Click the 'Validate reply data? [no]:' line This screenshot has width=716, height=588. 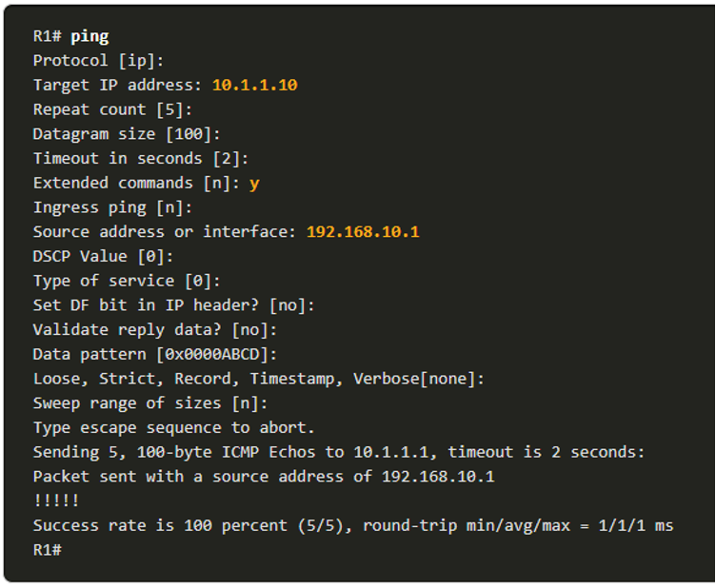pyautogui.click(x=155, y=330)
